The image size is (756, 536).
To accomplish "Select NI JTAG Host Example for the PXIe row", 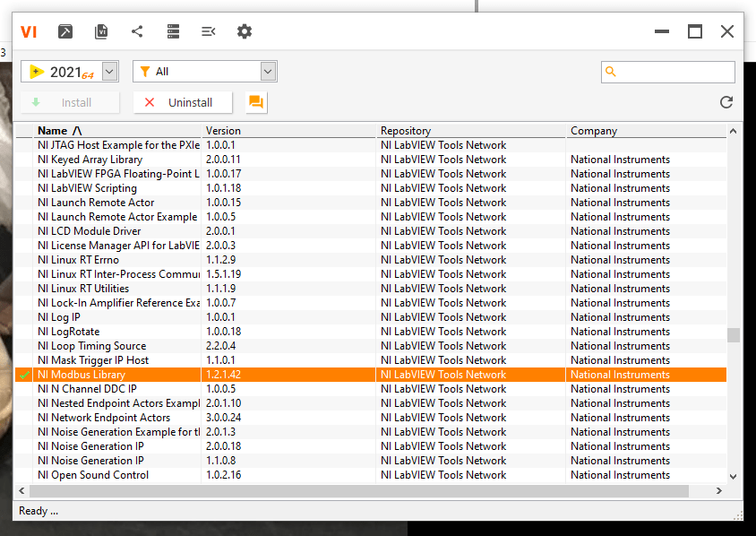I will click(x=371, y=145).
